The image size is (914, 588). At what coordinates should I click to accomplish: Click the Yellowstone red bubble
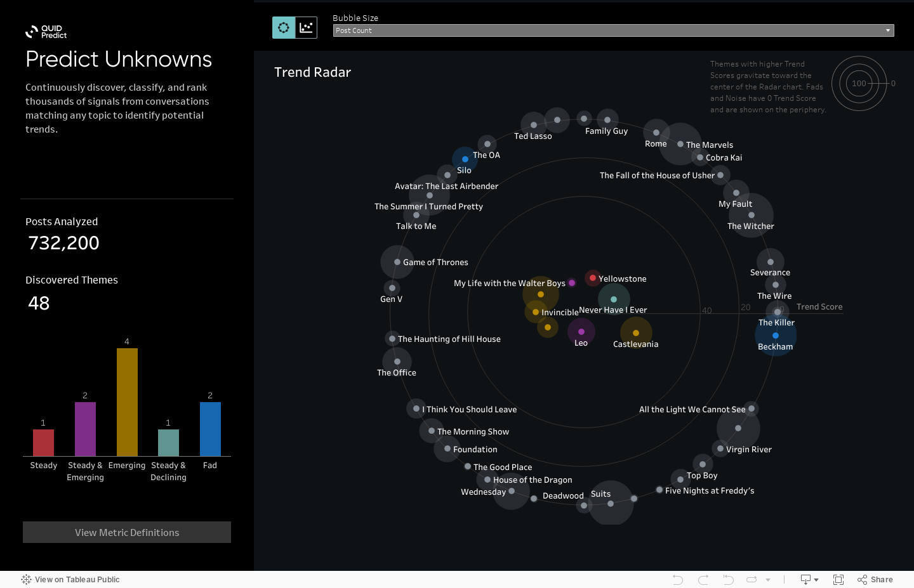592,277
